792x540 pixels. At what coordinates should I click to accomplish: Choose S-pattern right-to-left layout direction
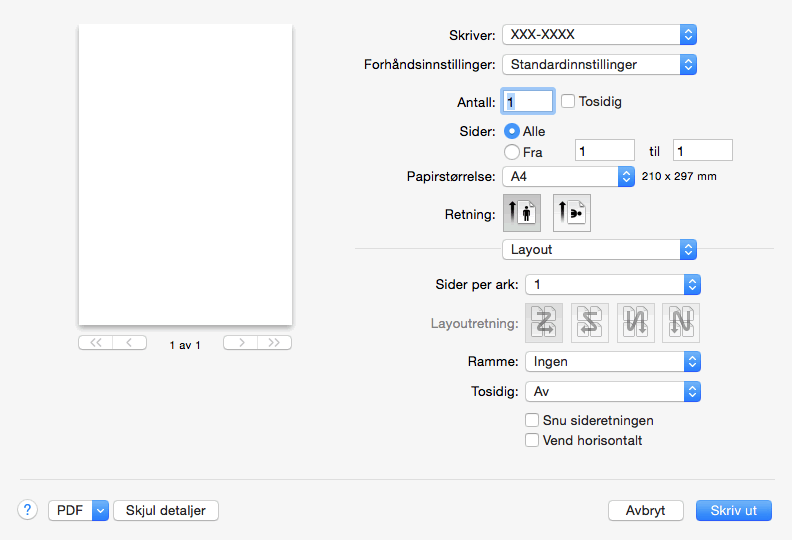coord(589,323)
